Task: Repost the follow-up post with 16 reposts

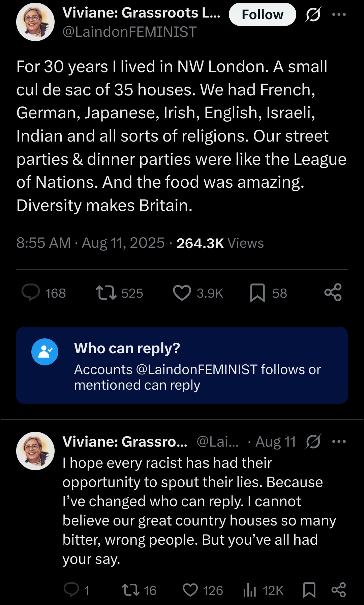Action: (131, 590)
